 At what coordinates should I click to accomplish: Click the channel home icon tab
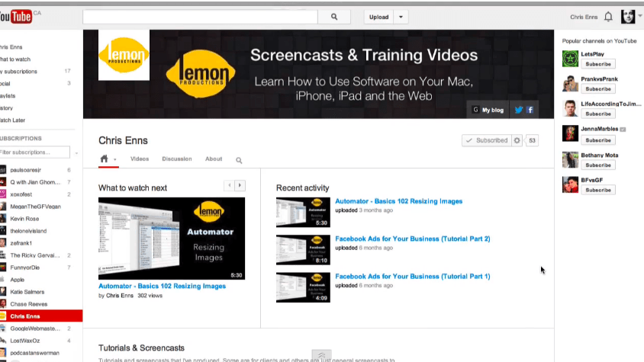coord(105,159)
